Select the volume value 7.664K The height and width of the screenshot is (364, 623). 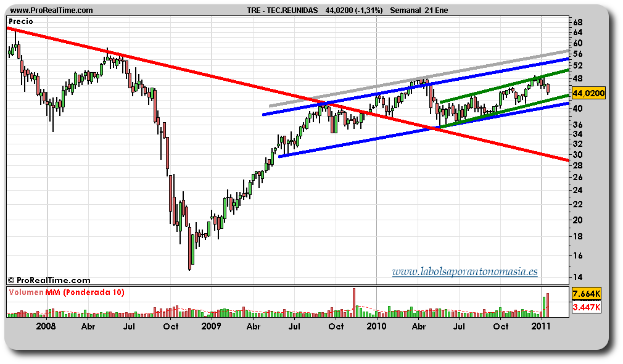pos(587,294)
